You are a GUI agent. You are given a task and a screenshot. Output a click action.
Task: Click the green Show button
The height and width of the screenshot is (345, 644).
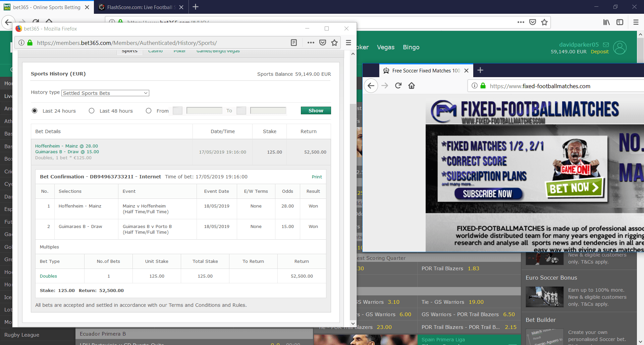[x=316, y=111]
